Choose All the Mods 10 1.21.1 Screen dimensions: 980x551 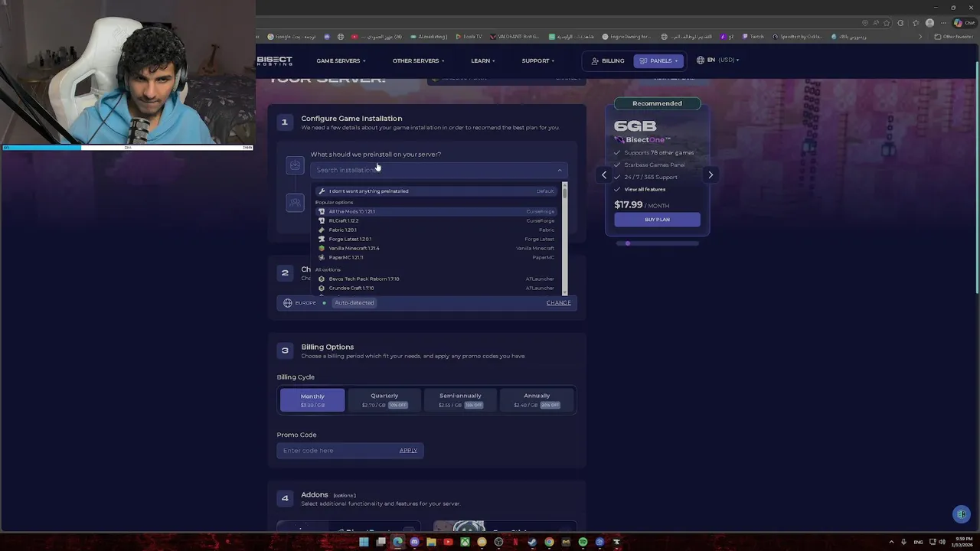tap(437, 211)
